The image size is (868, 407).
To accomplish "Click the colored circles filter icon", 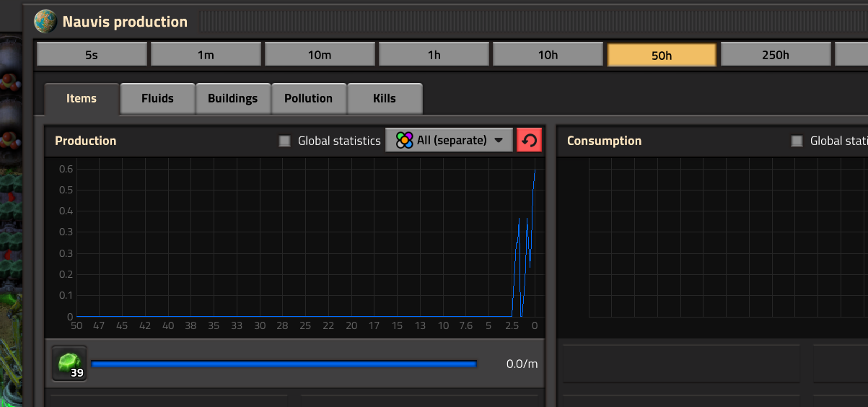I will point(405,140).
